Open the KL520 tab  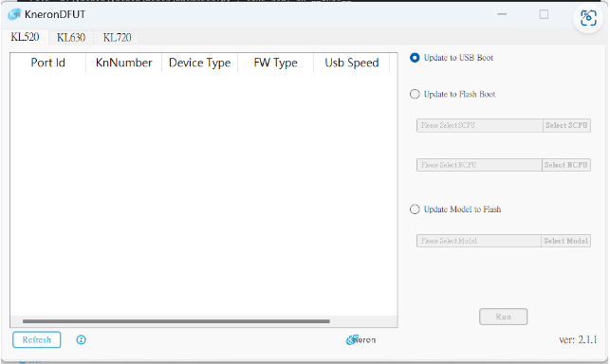pyautogui.click(x=25, y=37)
